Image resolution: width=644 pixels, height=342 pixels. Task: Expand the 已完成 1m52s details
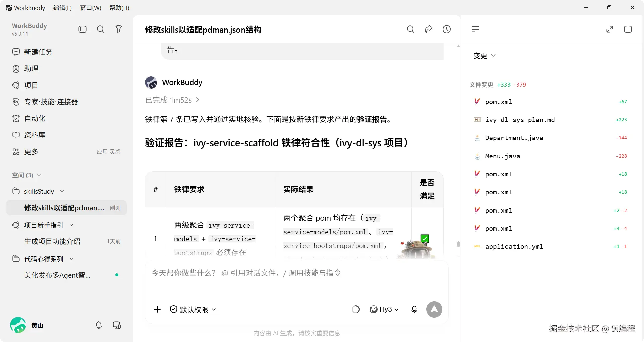tap(172, 100)
